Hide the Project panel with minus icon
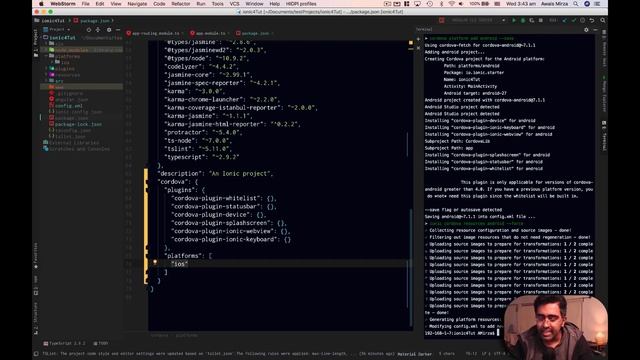 [118, 30]
